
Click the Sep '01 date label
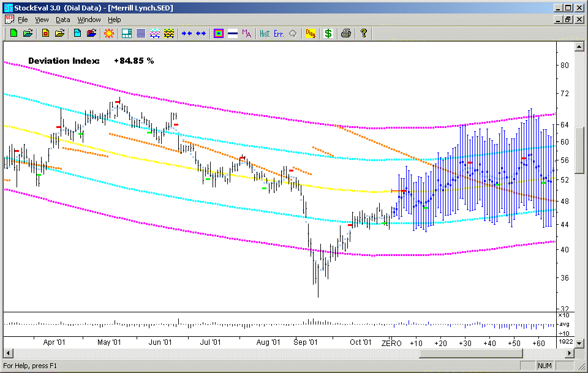tap(305, 342)
